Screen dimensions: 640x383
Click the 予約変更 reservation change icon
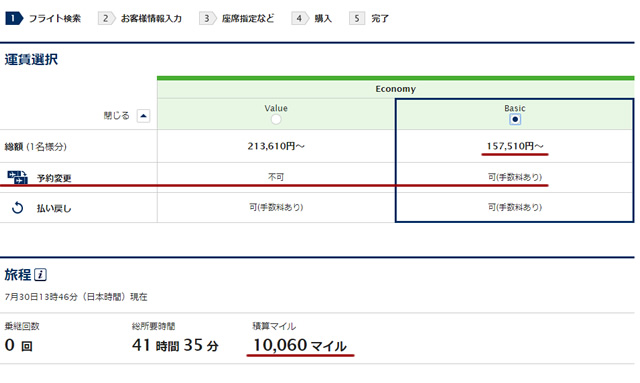pos(17,177)
